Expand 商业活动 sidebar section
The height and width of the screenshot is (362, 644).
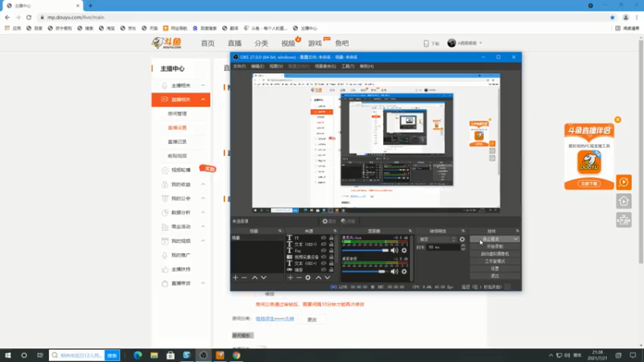coord(203,227)
